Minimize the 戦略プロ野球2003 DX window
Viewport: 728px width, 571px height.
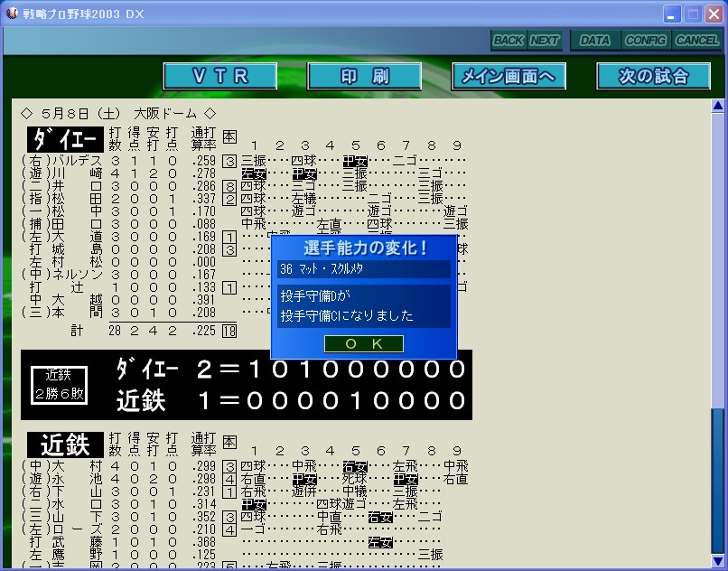click(672, 14)
